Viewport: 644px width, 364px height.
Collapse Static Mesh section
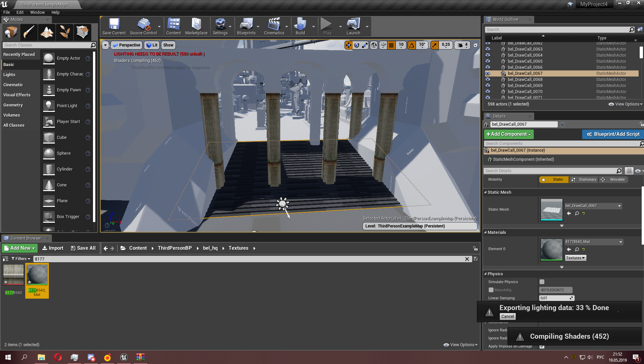click(485, 192)
